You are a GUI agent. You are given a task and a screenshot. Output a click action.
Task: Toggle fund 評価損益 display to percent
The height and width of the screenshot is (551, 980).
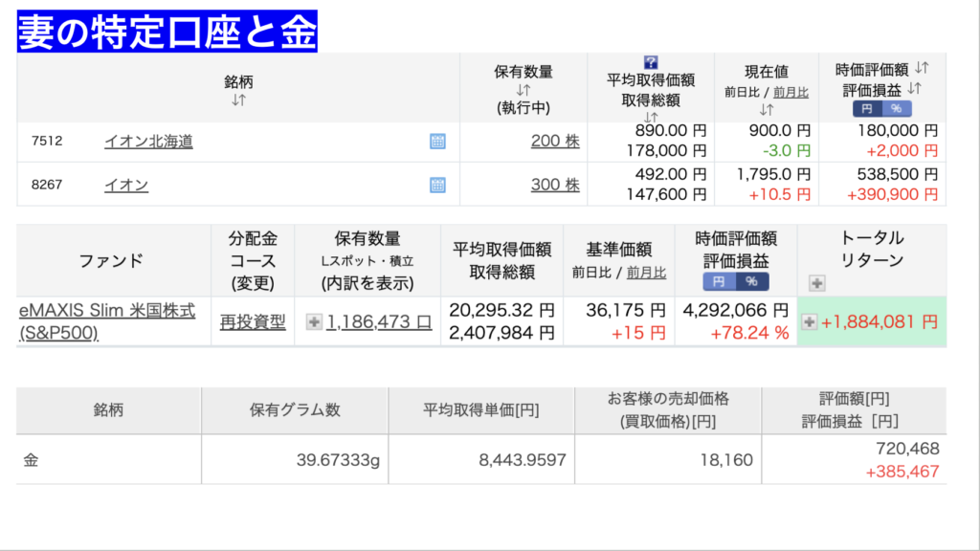pos(749,281)
